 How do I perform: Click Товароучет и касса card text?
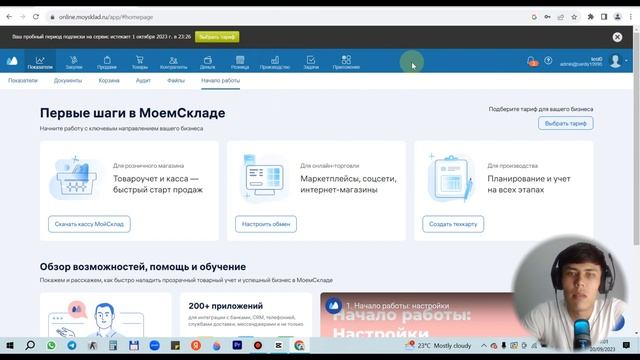[158, 184]
